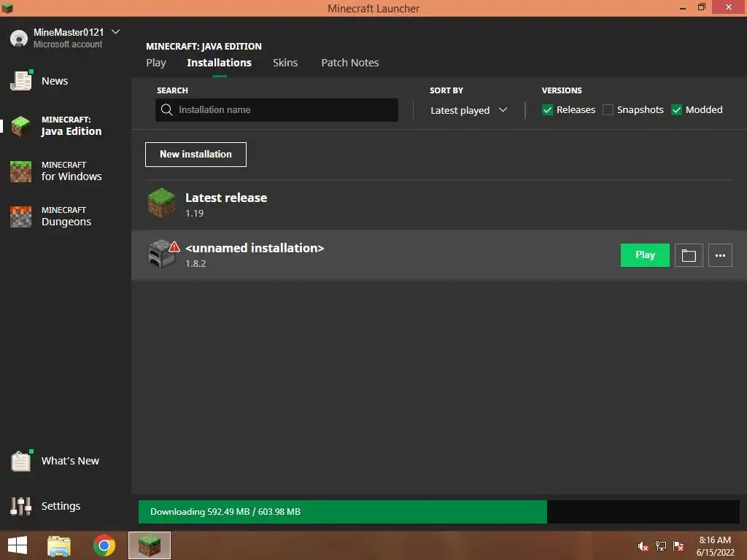
Task: Click the Minecraft Launcher taskbar button
Action: pos(150,545)
